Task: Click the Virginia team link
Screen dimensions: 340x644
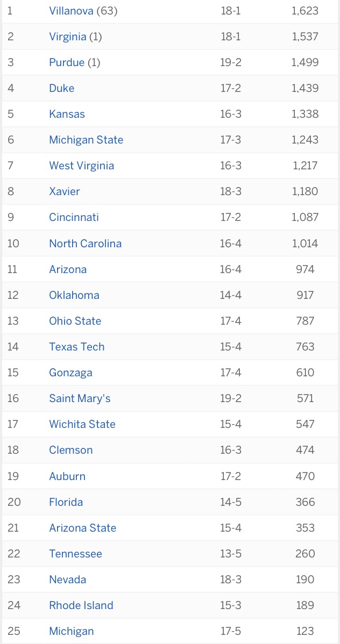Action: click(68, 37)
